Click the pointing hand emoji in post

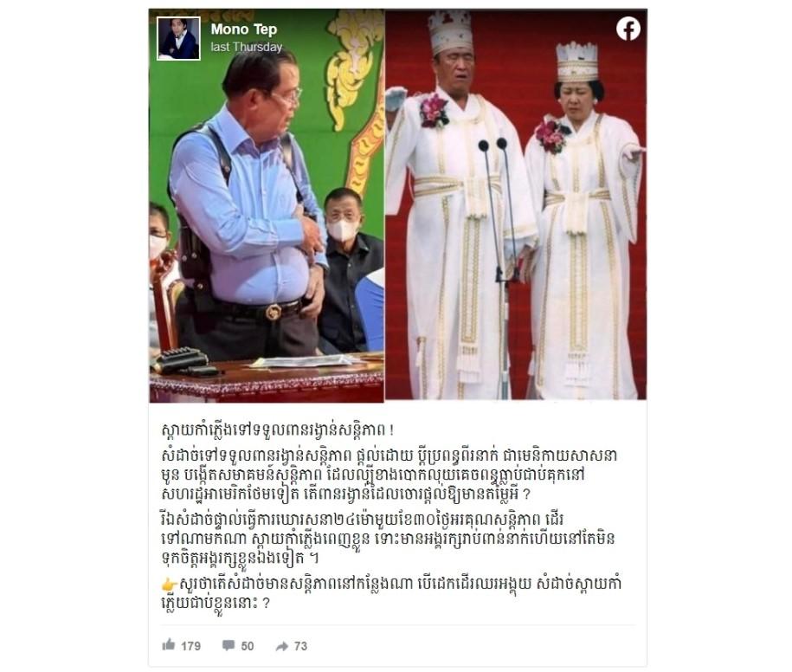[x=169, y=585]
